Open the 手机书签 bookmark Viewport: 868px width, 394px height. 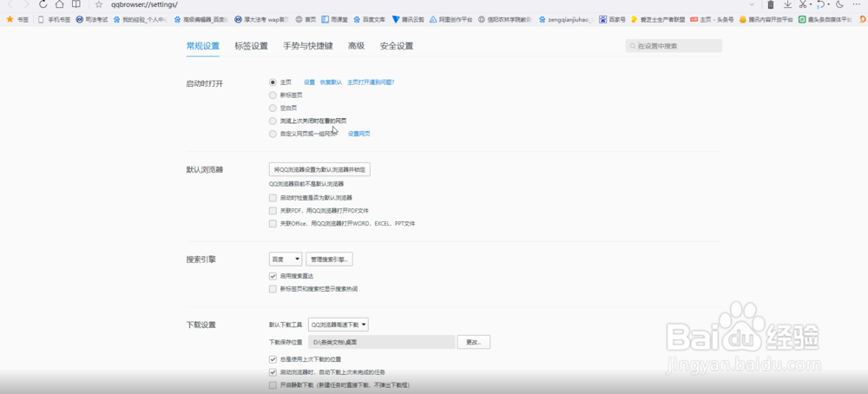[54, 19]
